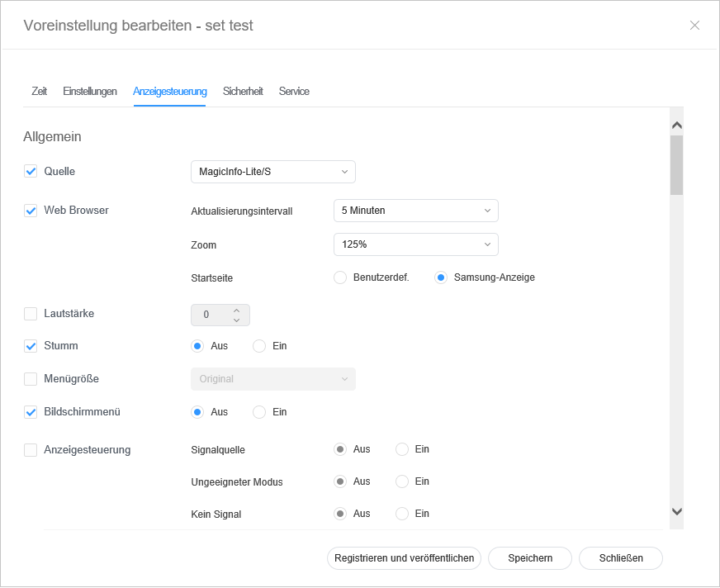Open the Zoom 125% dropdown
720x588 pixels.
pyautogui.click(x=415, y=244)
